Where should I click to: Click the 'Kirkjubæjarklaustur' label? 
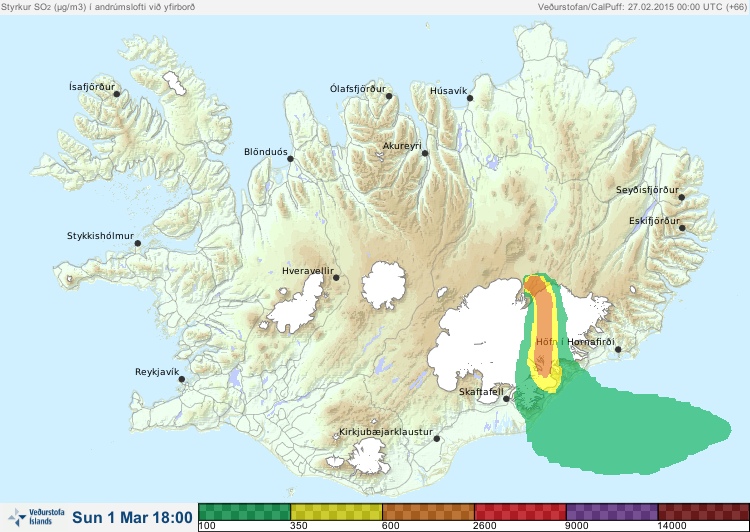tap(386, 432)
